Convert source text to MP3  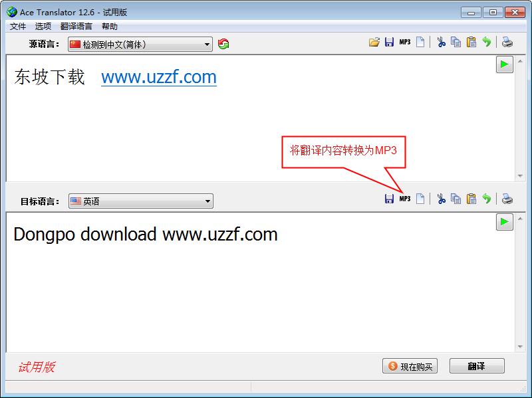coord(405,43)
